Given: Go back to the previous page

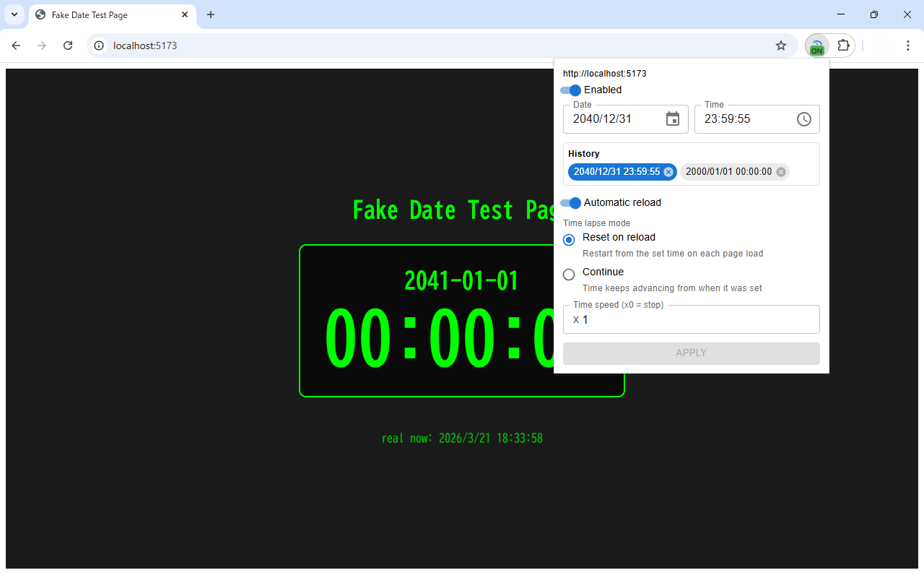Looking at the screenshot, I should coord(16,46).
